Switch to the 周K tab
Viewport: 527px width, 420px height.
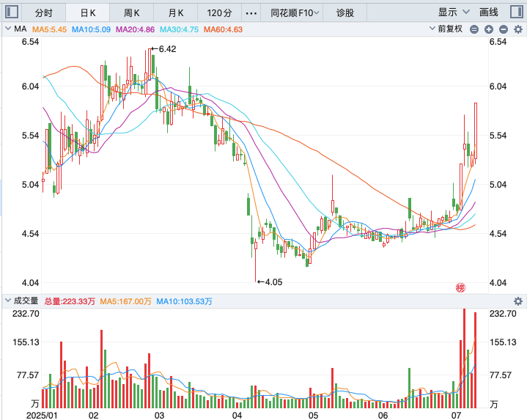point(131,12)
